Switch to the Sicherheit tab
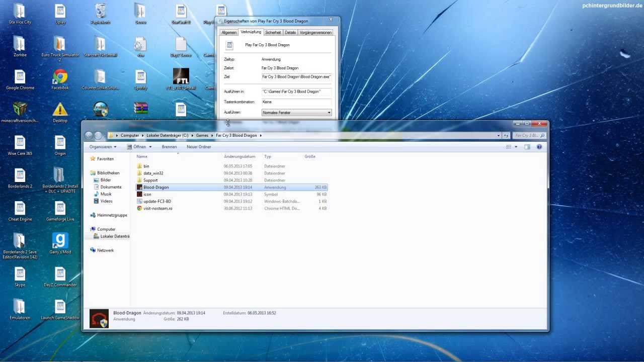Screen dimensions: 644x362 pos(273,33)
